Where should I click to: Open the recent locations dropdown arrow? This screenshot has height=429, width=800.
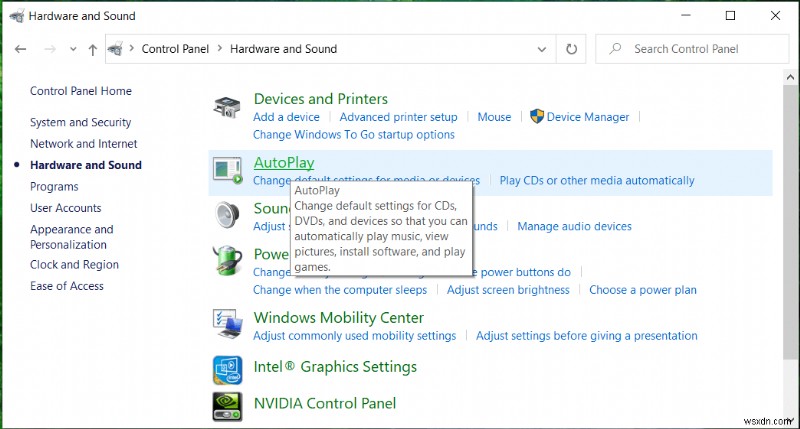tap(71, 48)
